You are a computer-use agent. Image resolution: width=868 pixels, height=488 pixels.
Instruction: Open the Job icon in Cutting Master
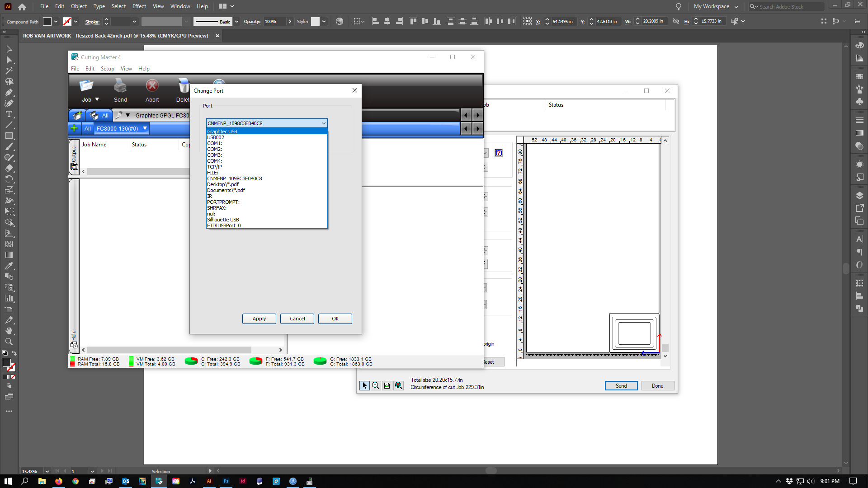tap(86, 86)
